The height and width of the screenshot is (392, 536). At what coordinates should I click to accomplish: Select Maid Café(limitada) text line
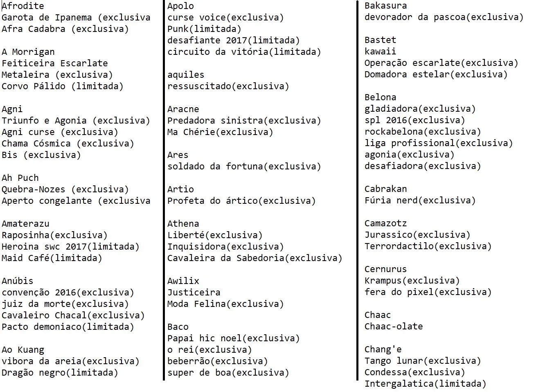(x=52, y=258)
